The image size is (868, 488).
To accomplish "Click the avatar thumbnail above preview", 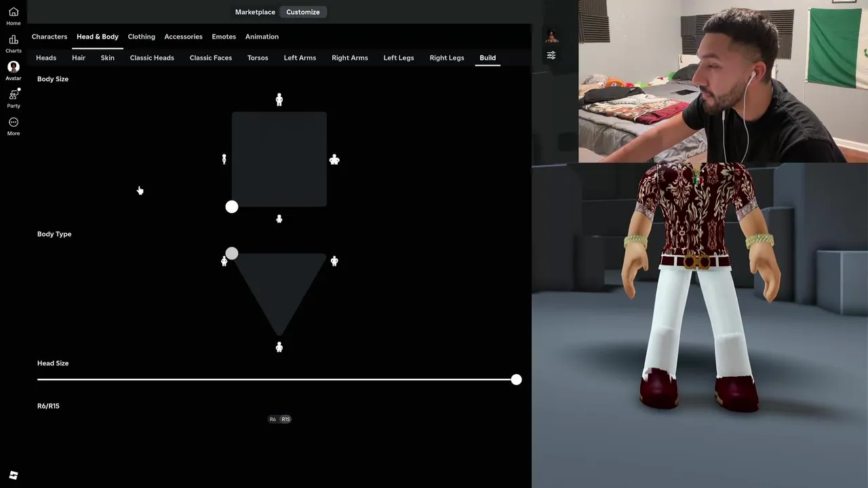I will (551, 36).
